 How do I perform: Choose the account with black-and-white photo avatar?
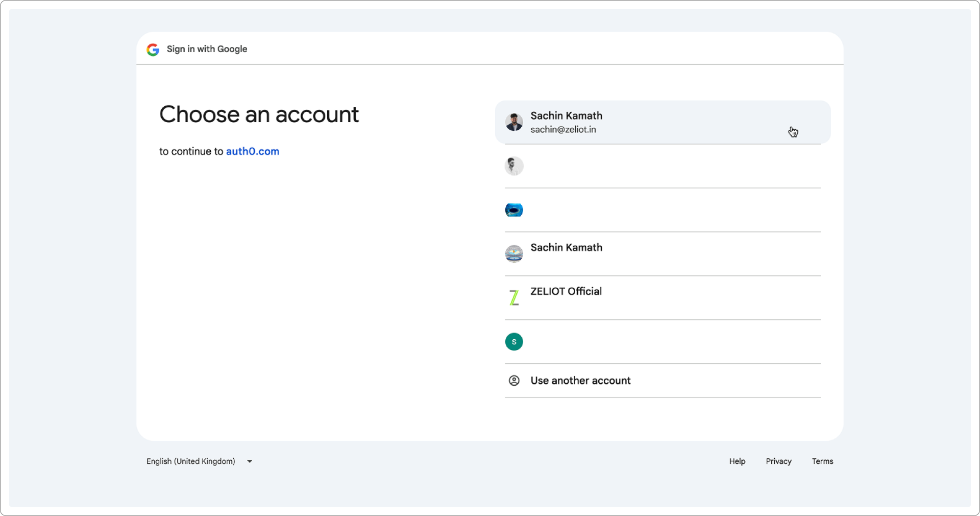pyautogui.click(x=514, y=166)
